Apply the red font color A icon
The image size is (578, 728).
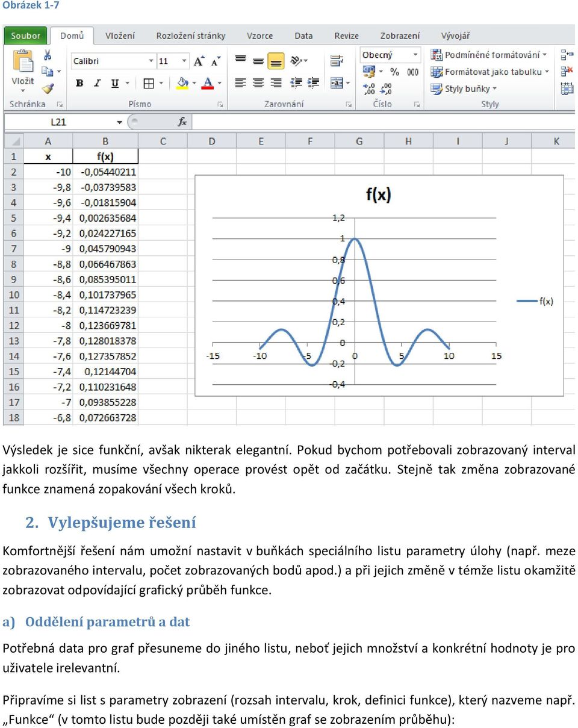click(208, 83)
